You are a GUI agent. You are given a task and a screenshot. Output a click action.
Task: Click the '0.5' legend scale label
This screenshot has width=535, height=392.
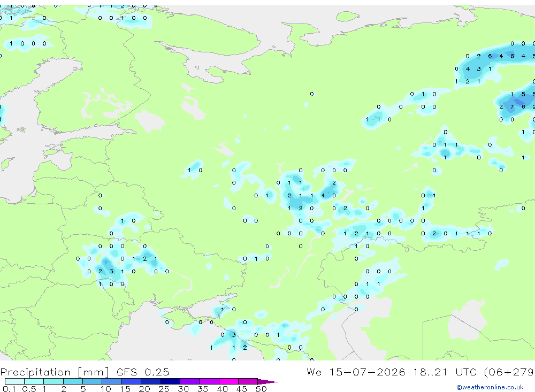tap(29, 389)
